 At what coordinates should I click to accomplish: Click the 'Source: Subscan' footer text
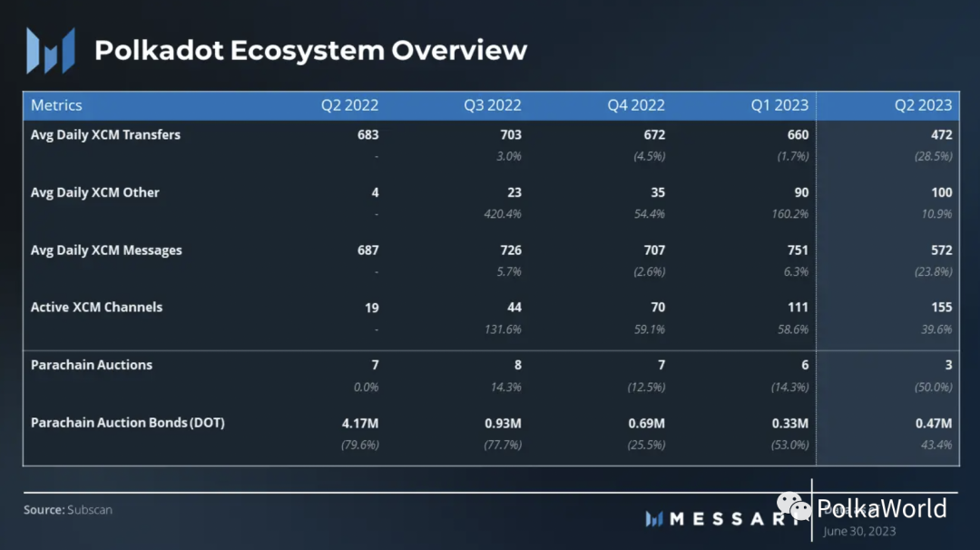pyautogui.click(x=68, y=510)
